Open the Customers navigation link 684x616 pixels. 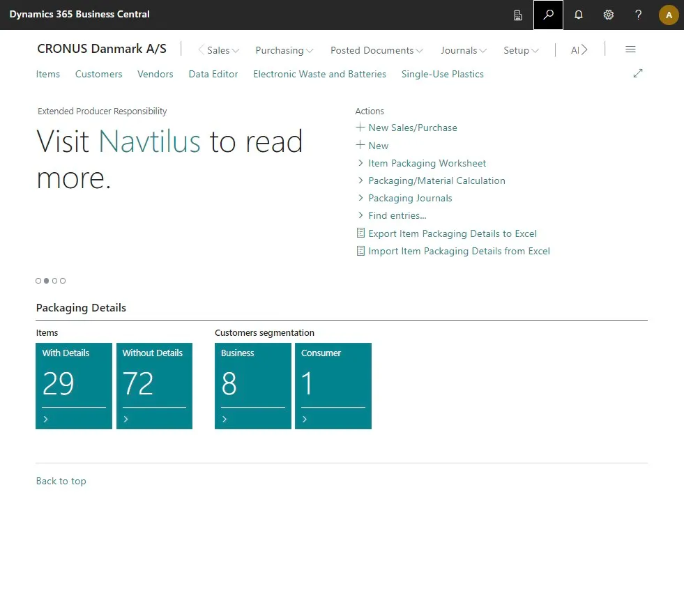98,74
